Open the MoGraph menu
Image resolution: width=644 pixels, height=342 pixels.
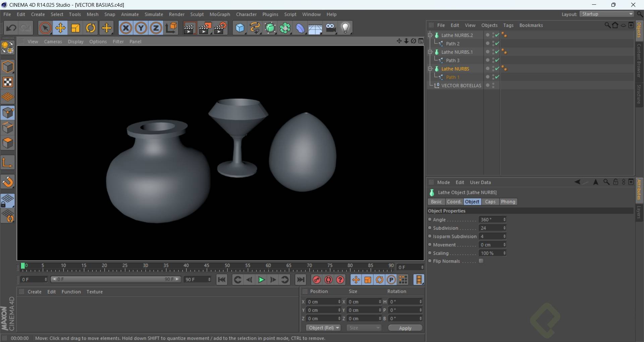(220, 14)
